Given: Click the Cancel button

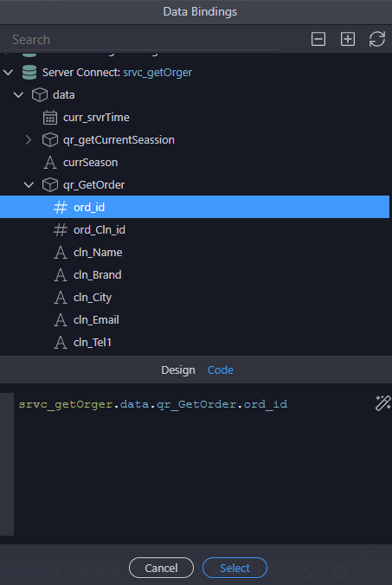Looking at the screenshot, I should point(161,568).
